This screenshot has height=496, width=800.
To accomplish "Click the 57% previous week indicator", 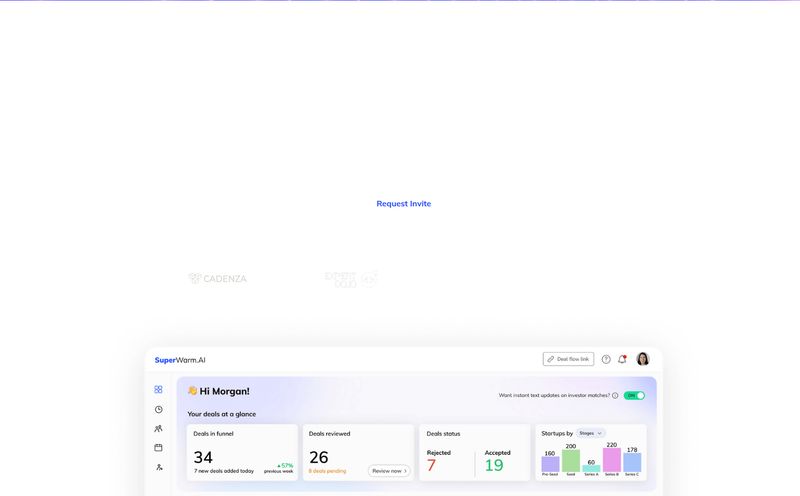I will [279, 468].
